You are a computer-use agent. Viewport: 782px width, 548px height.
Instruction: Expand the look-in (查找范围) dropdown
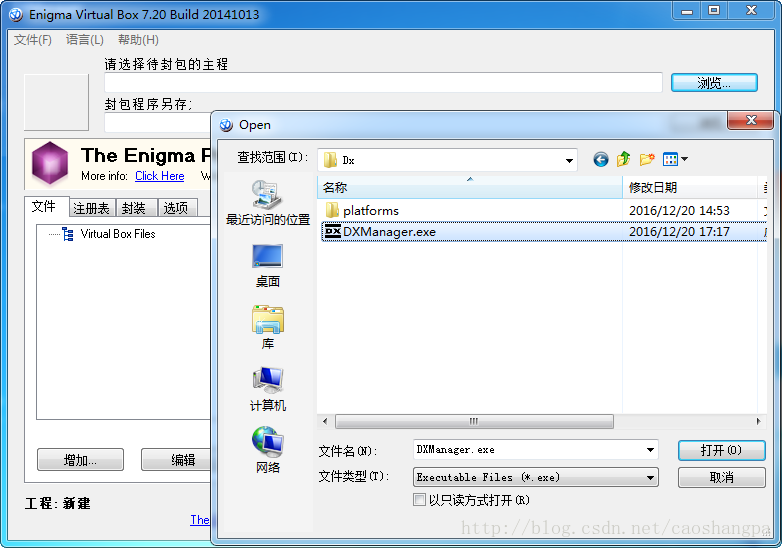[569, 161]
